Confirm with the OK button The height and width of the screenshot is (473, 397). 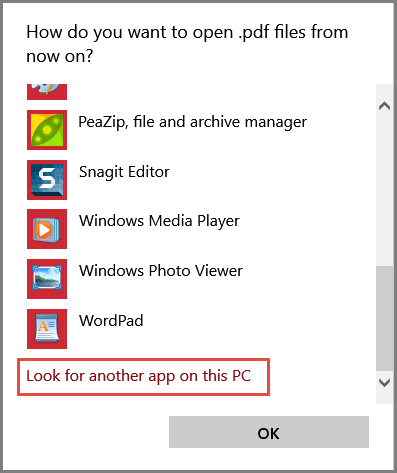(269, 432)
